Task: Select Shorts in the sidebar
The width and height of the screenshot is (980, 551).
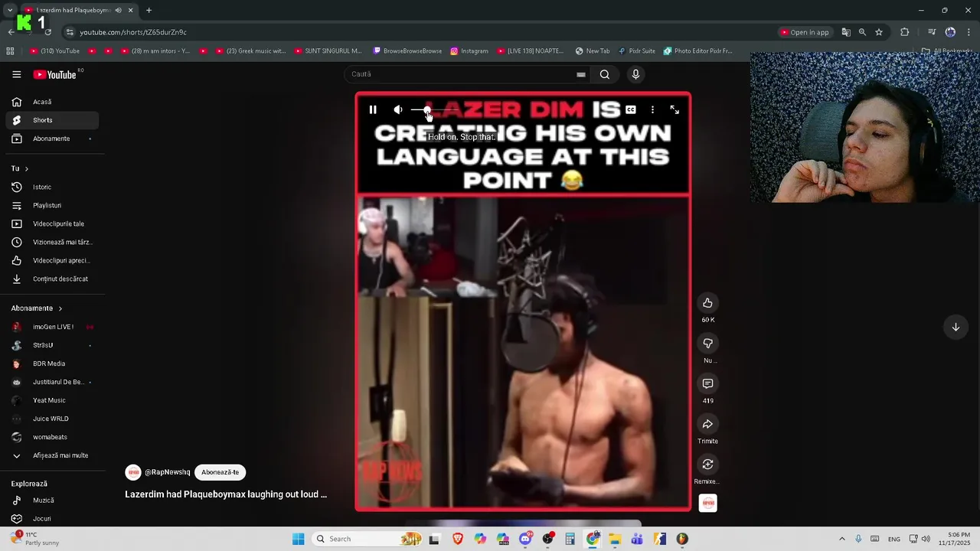Action: coord(52,120)
